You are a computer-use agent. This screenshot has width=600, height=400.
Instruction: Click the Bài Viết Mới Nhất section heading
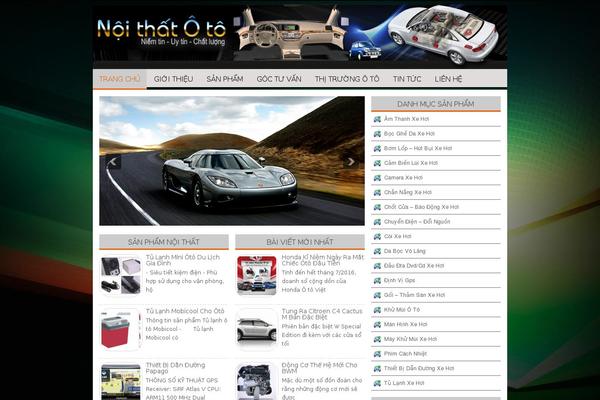(300, 242)
